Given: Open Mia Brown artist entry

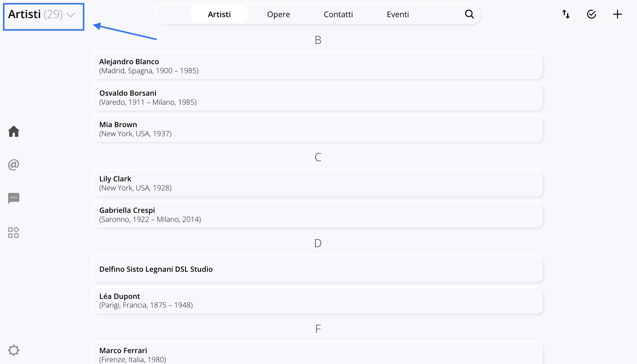Looking at the screenshot, I should coord(318,129).
